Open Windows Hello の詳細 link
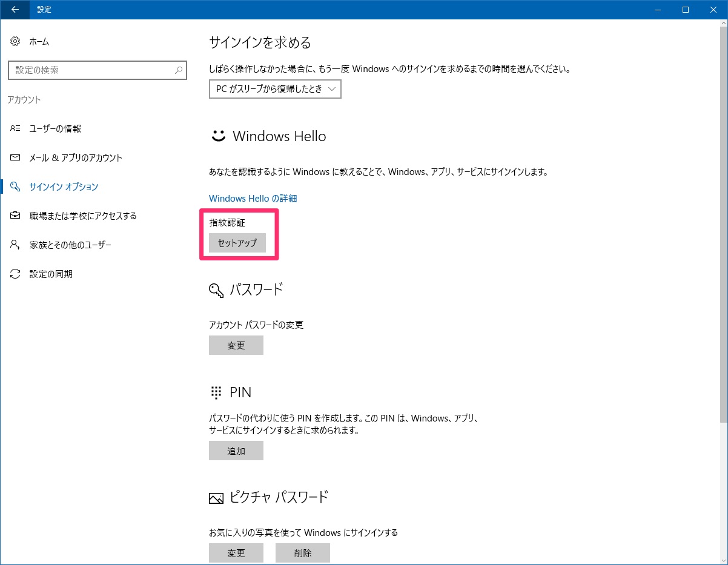The width and height of the screenshot is (728, 565). click(253, 199)
